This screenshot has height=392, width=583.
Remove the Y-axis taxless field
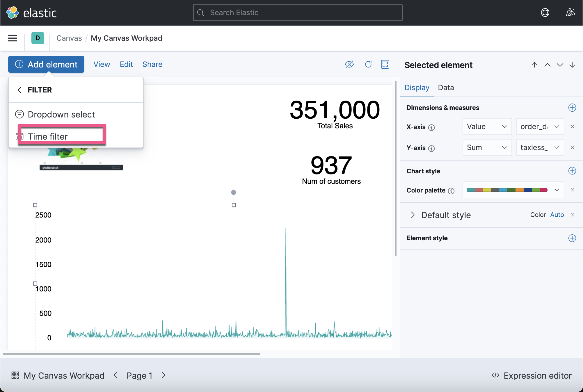pyautogui.click(x=573, y=147)
